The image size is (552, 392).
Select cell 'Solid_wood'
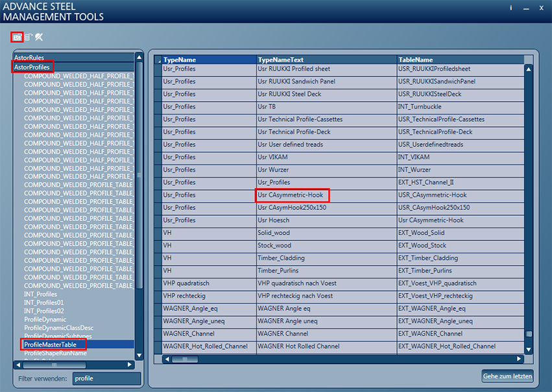327,233
